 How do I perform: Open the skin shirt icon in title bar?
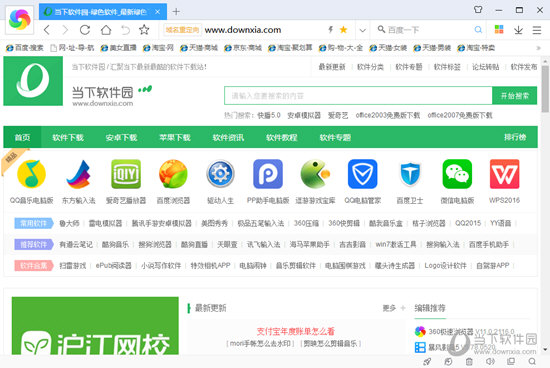[x=478, y=10]
